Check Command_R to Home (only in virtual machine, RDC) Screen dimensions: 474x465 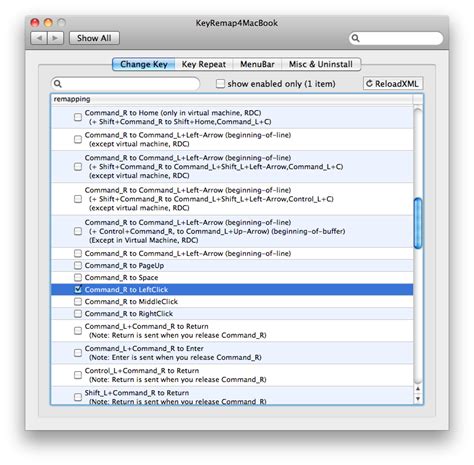(78, 117)
